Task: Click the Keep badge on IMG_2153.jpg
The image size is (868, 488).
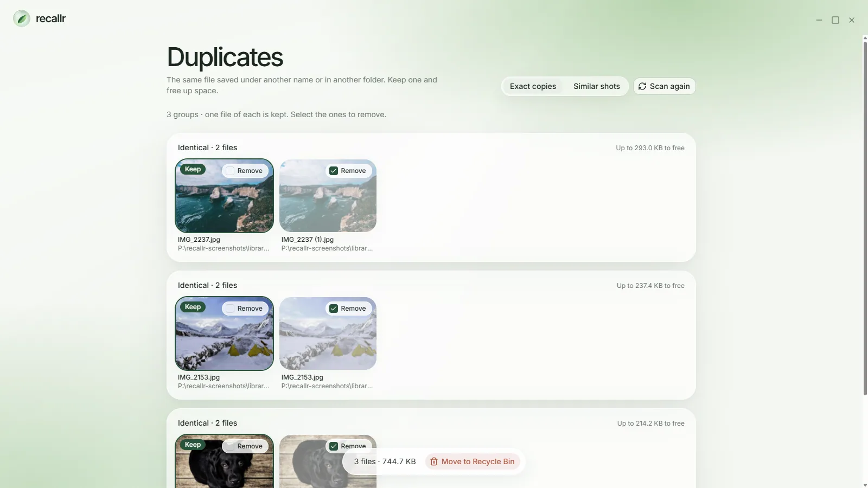Action: click(x=193, y=307)
